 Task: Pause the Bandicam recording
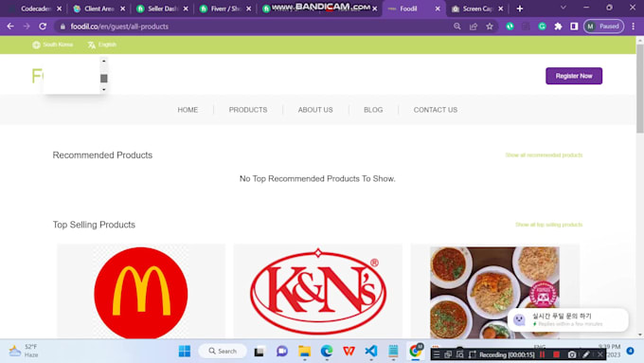click(x=542, y=354)
